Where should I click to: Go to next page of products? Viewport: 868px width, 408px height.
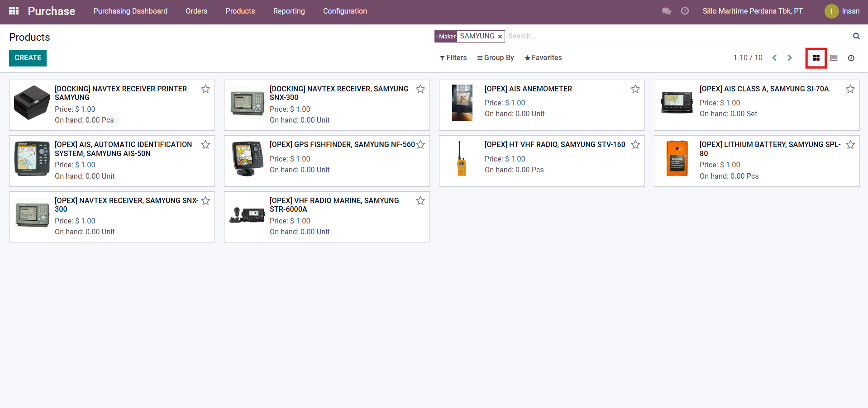click(x=789, y=58)
